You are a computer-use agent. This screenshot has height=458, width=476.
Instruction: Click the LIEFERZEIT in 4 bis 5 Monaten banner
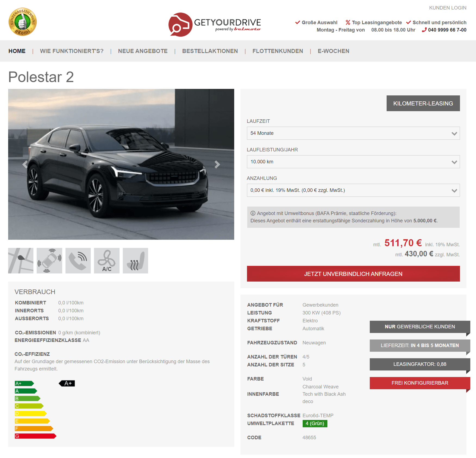420,345
